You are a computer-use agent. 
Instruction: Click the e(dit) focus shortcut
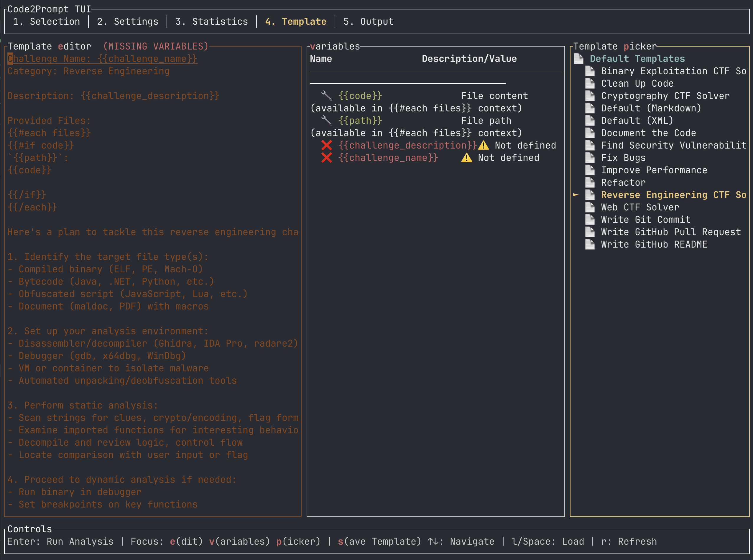186,541
